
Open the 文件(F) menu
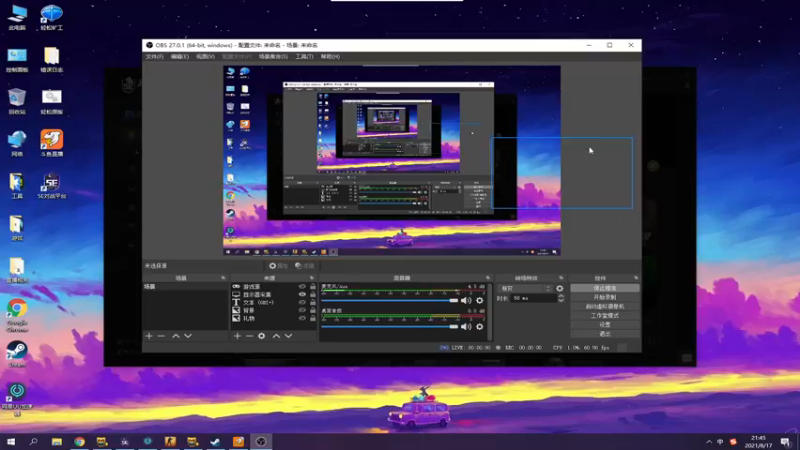(155, 57)
